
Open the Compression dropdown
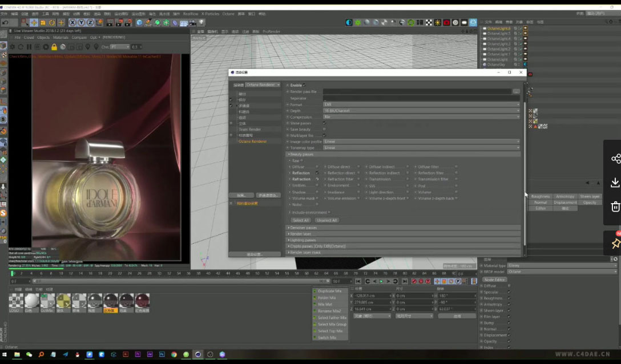click(421, 117)
